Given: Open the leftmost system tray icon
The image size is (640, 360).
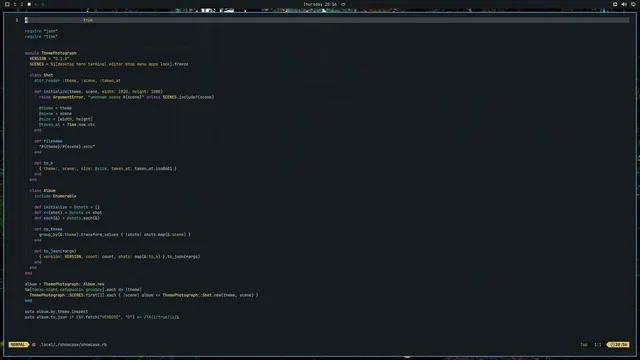Looking at the screenshot, I should click(615, 4).
